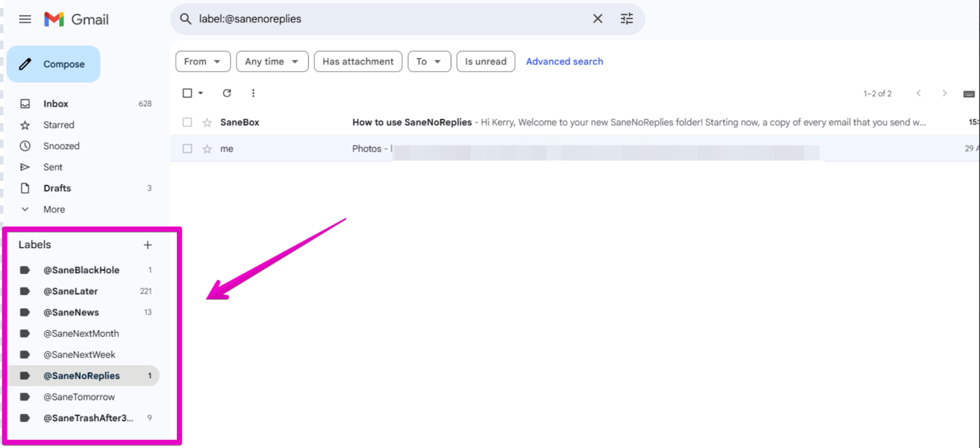Create new label with plus icon
980x448 pixels.
(x=148, y=245)
